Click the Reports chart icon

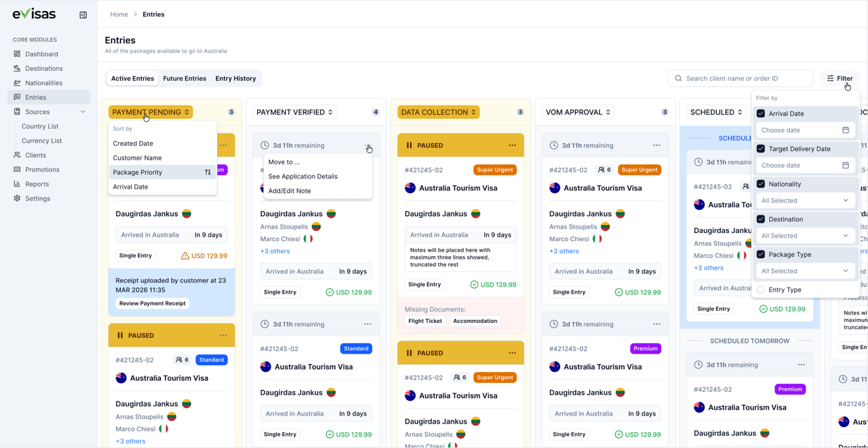[x=17, y=184]
